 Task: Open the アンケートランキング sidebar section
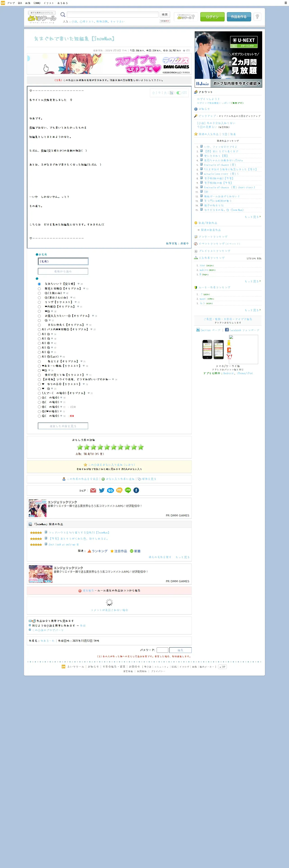(x=213, y=237)
